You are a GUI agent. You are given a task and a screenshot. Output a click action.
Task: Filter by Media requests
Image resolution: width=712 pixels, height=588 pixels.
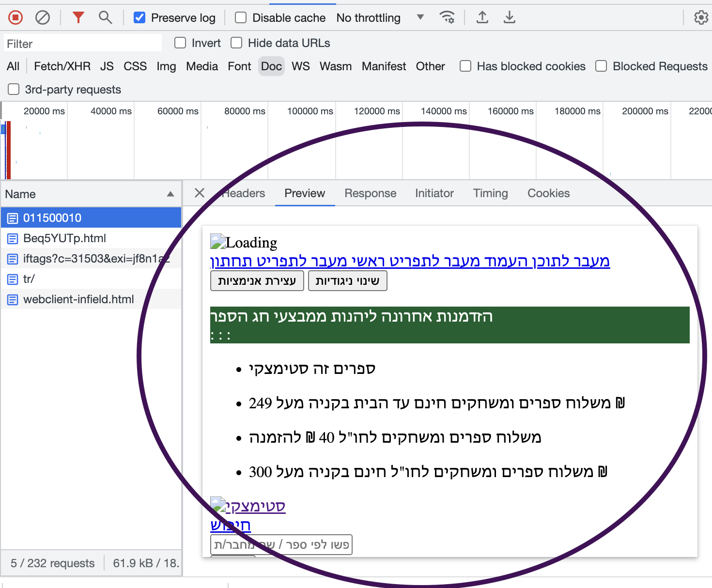(202, 66)
